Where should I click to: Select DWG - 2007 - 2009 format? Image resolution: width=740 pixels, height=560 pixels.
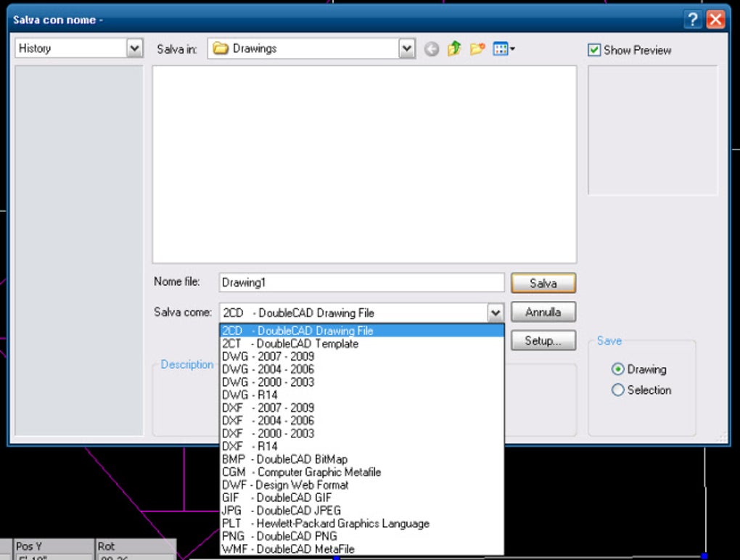362,356
